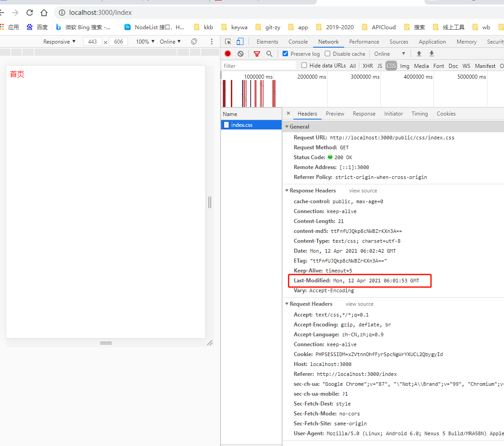The image size is (504, 446).
Task: Clear the network log
Action: (240, 54)
